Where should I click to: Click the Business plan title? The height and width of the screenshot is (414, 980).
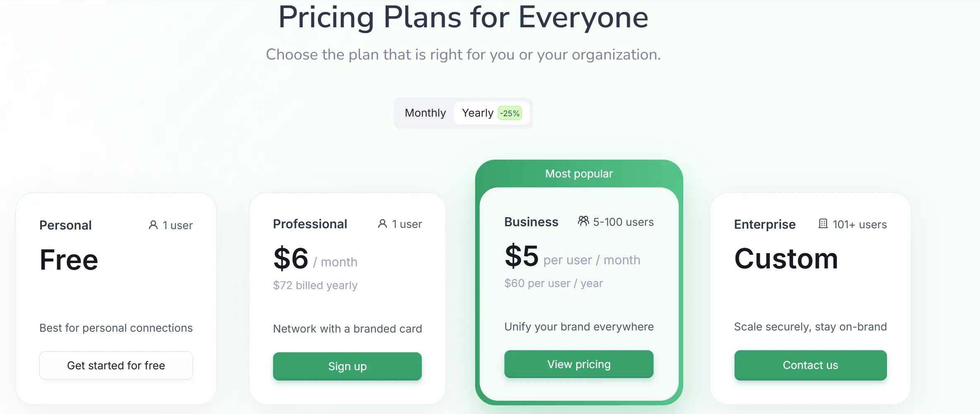tap(531, 222)
